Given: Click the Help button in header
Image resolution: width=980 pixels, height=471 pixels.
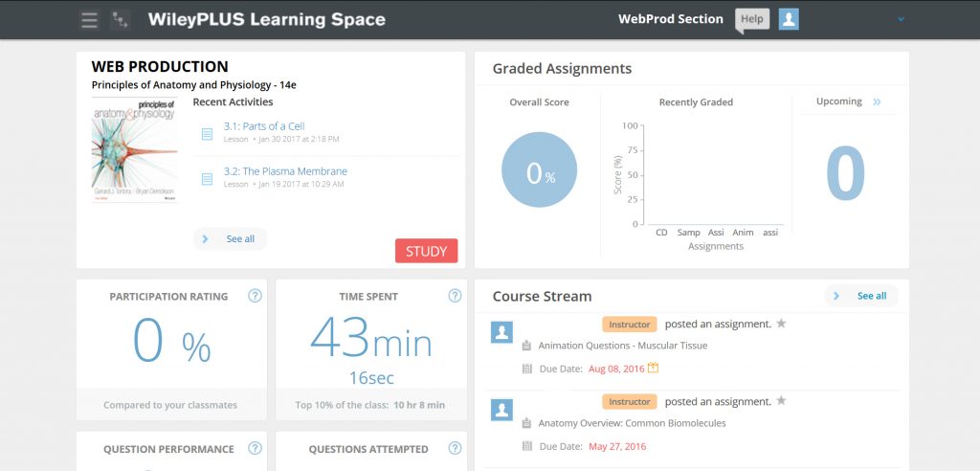Looking at the screenshot, I should pos(752,19).
